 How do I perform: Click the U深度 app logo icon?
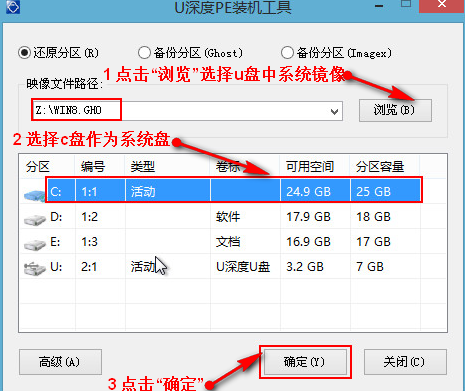[x=13, y=6]
